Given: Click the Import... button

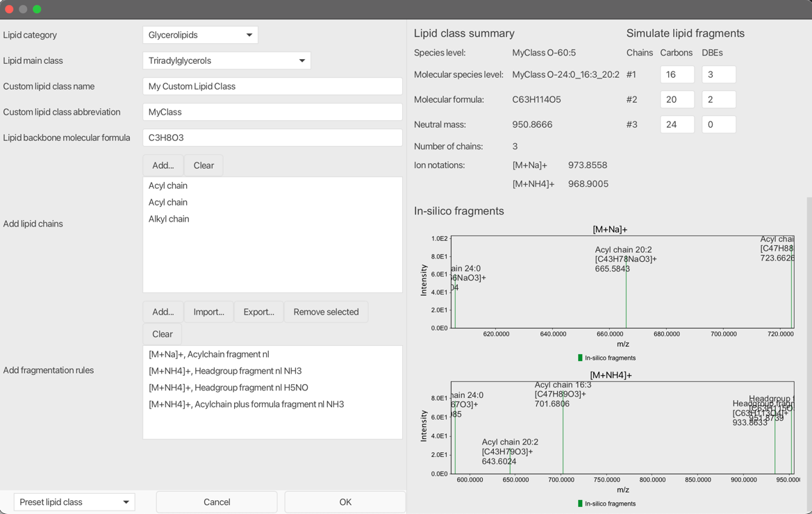Looking at the screenshot, I should 208,312.
